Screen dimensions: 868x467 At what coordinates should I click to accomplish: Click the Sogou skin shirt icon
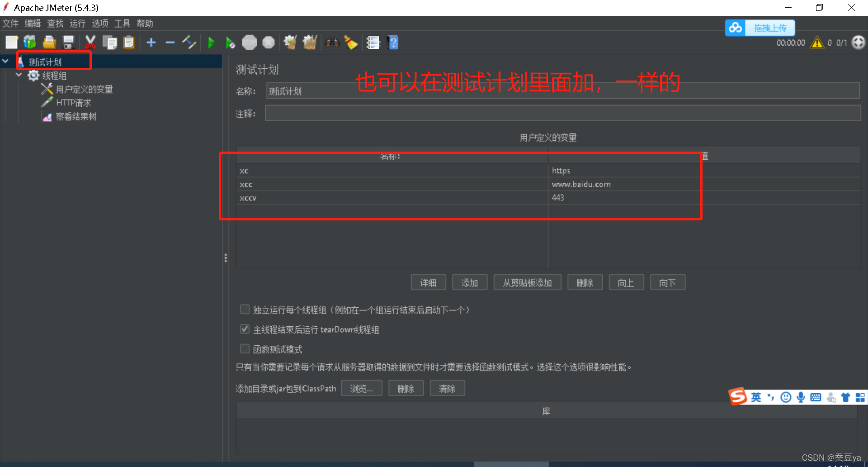(845, 397)
